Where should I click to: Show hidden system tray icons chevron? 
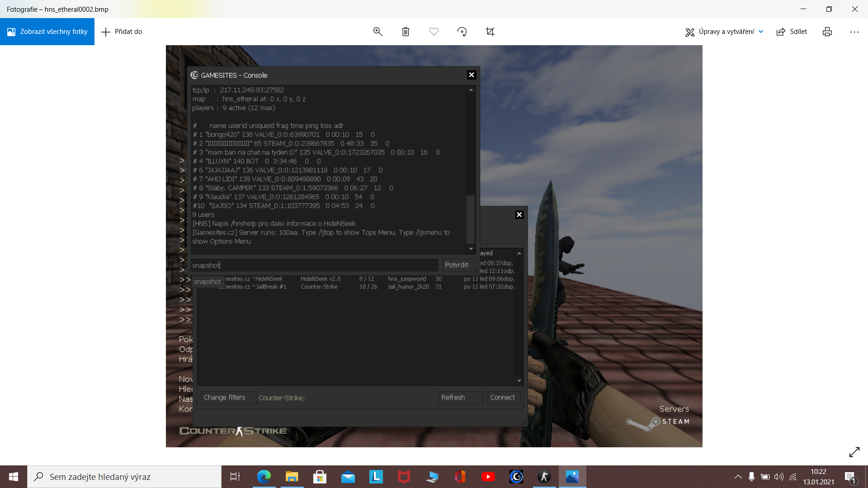pos(738,477)
